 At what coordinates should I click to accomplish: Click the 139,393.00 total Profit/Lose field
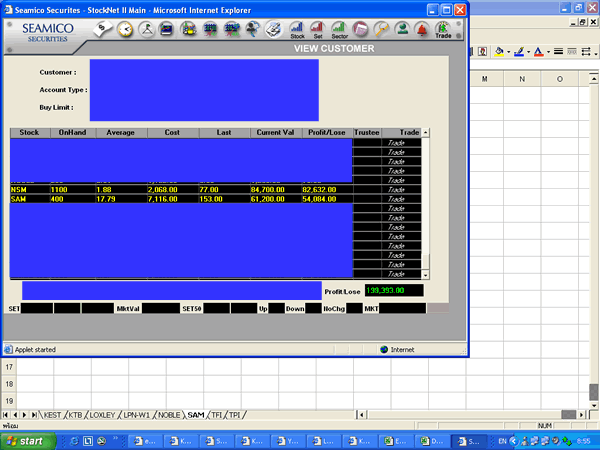[394, 290]
